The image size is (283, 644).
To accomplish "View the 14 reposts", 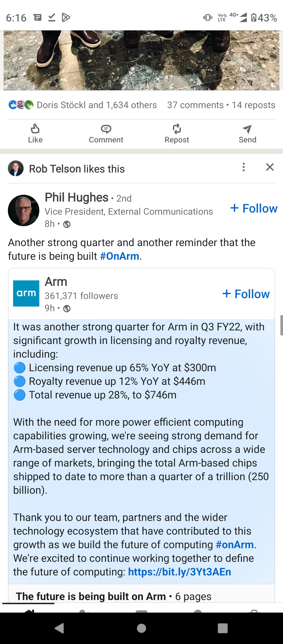I will pos(253,105).
